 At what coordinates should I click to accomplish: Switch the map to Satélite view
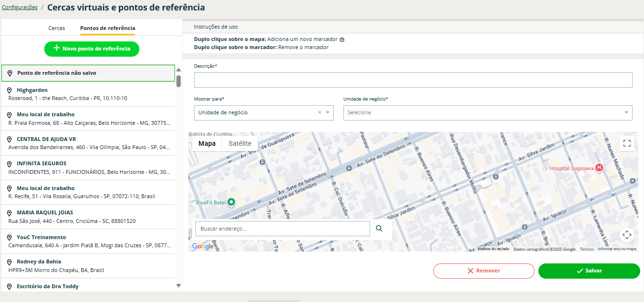[240, 143]
